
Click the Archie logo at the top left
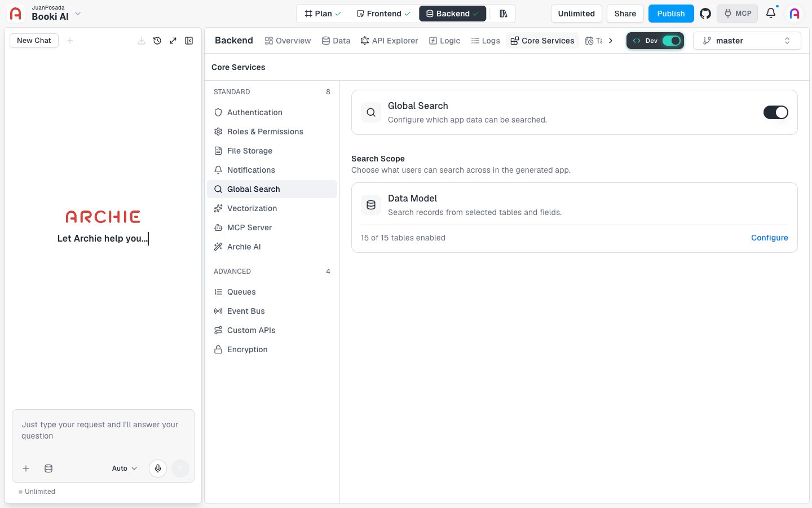click(16, 14)
